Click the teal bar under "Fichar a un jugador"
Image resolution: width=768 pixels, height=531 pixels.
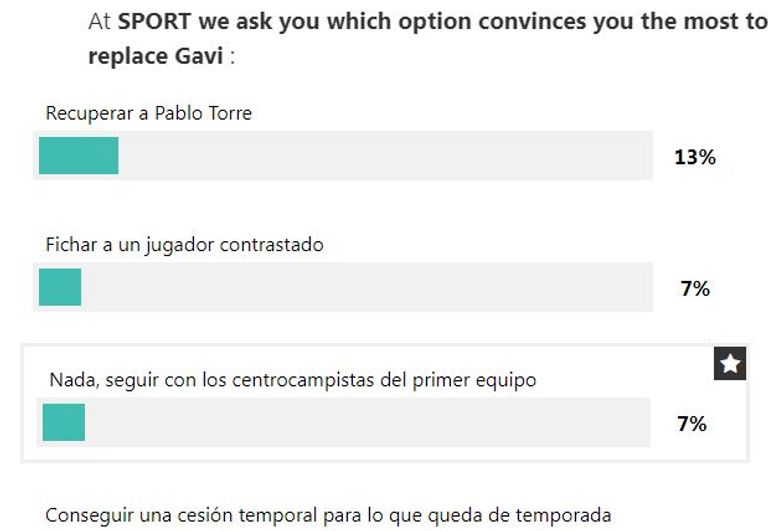[60, 288]
